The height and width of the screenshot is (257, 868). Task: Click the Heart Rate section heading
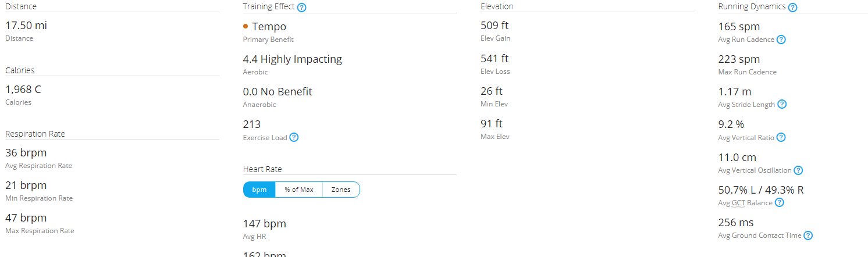pos(262,169)
